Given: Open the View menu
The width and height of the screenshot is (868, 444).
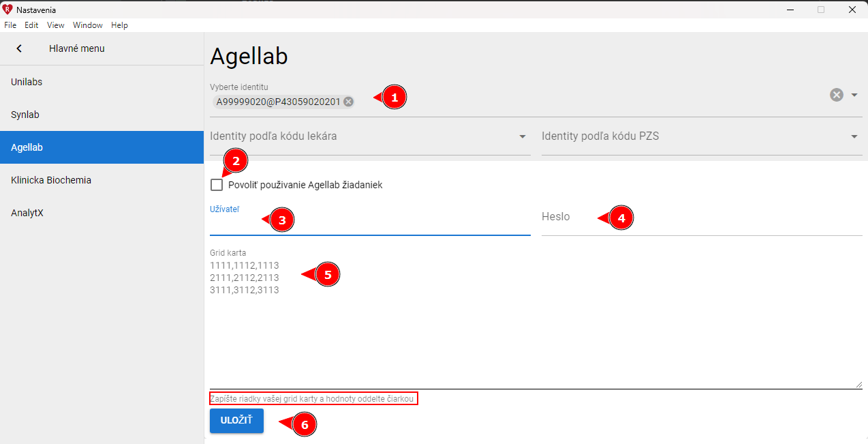Looking at the screenshot, I should click(56, 25).
